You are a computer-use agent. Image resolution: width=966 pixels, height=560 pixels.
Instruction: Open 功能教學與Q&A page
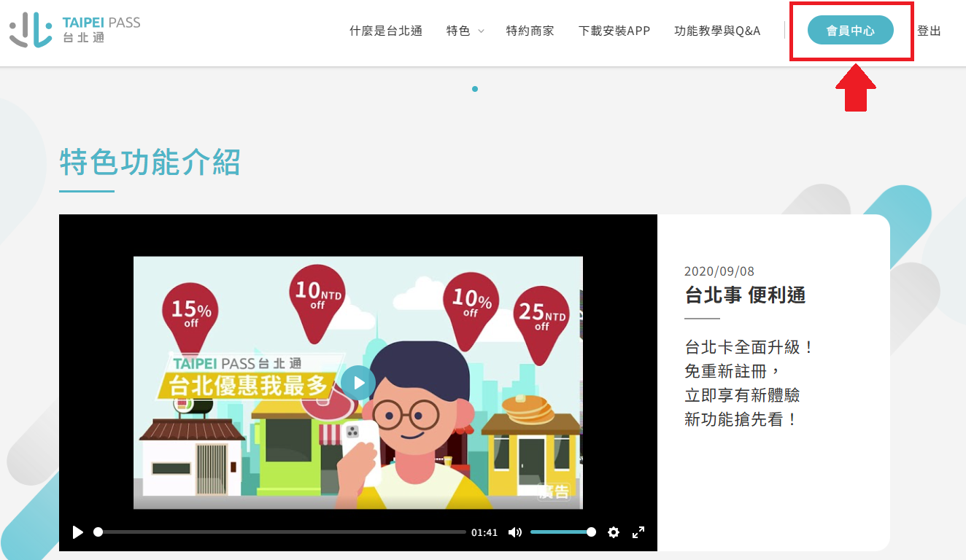[x=717, y=31]
